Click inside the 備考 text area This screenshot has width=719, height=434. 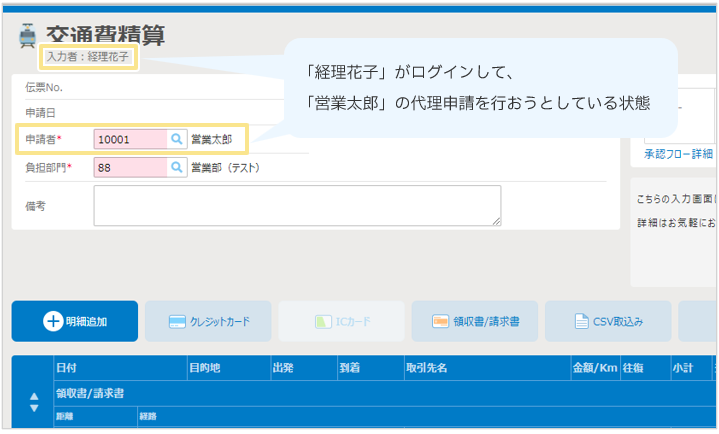[297, 205]
